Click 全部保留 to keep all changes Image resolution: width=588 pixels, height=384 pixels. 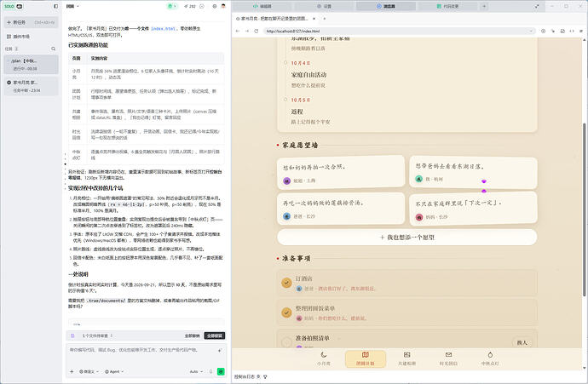click(x=215, y=335)
